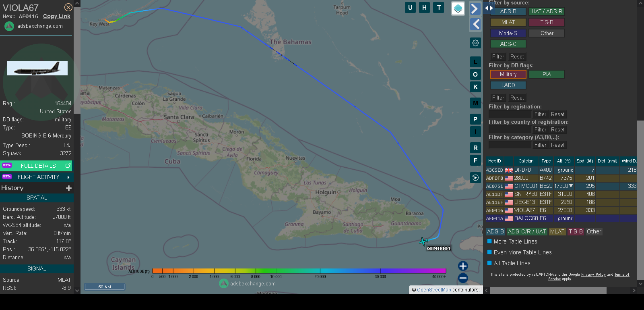This screenshot has width=644, height=310.
Task: Toggle the LADD DB flag filter
Action: tap(508, 85)
